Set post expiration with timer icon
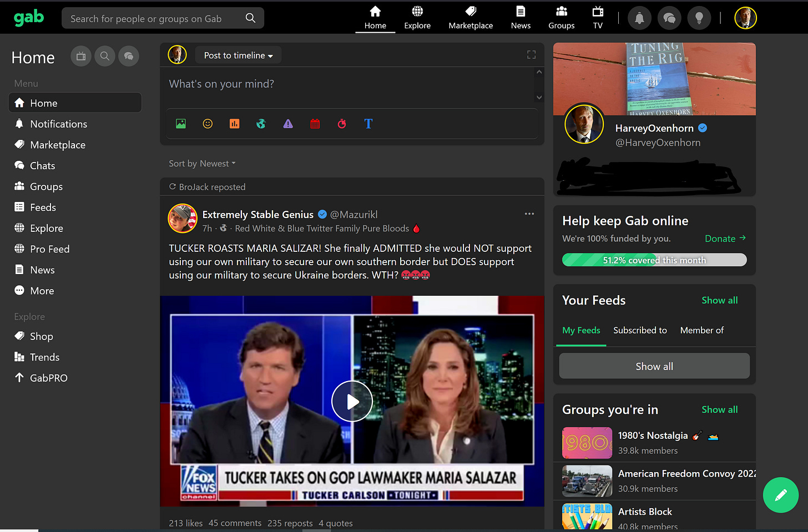 pos(342,124)
